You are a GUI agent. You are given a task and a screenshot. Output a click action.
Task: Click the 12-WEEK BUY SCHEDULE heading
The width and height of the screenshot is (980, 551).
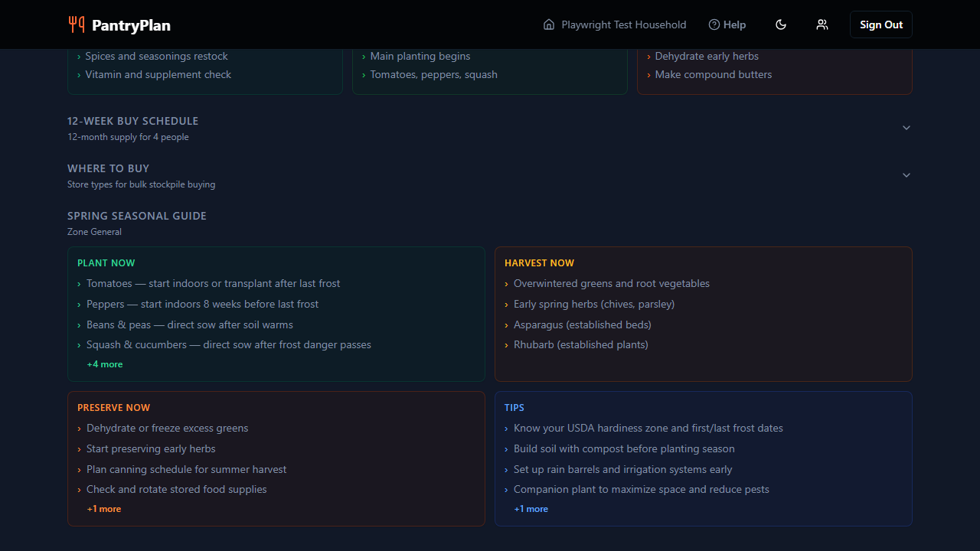[x=133, y=121]
